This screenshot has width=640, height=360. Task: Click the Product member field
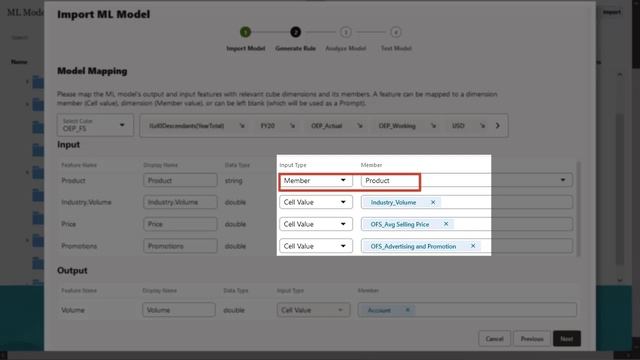click(x=467, y=180)
